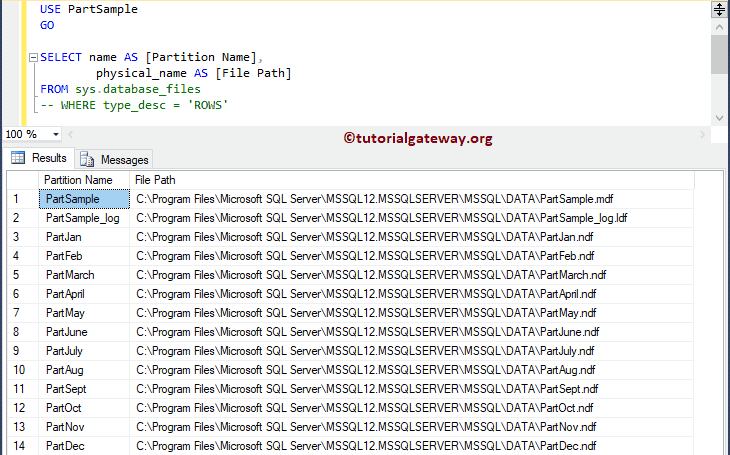Screen dimensions: 730x455
Task: Click the FROM sys.database_files line
Action: point(121,89)
